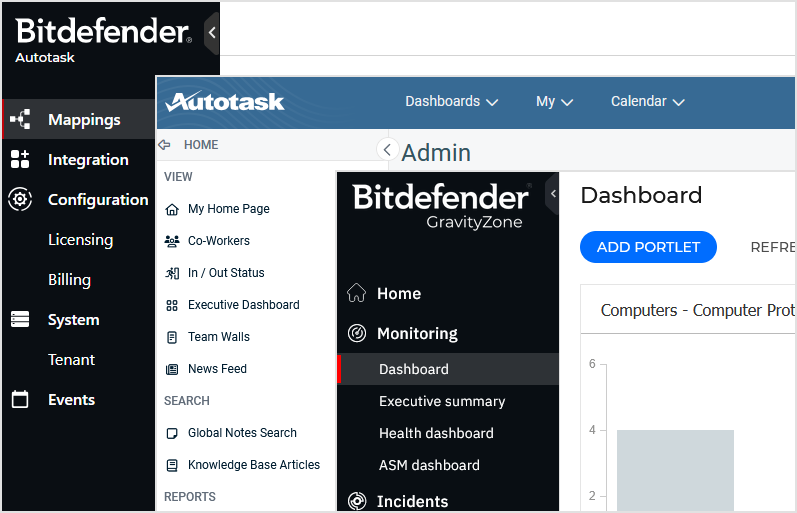Viewport: 797px width, 513px height.
Task: Click the HOME link in Autotask
Action: 201,145
